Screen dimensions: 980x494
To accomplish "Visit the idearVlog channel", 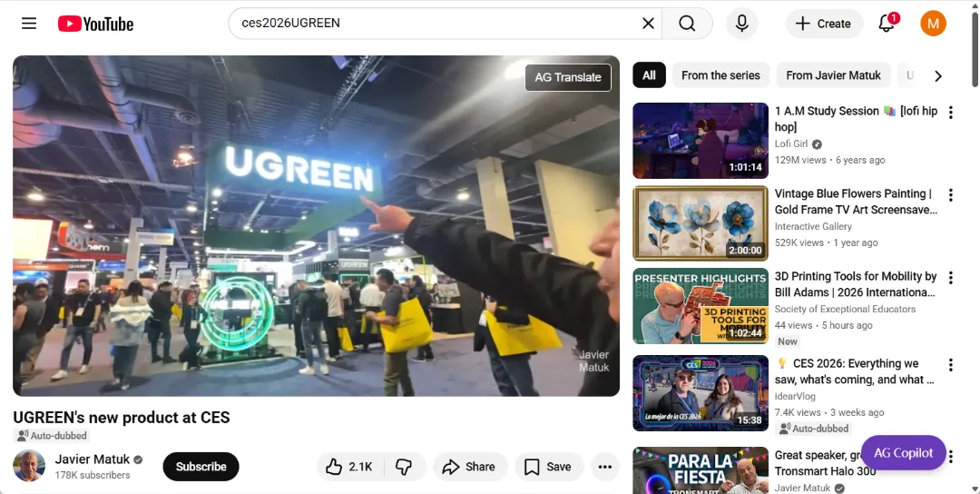I will pos(795,396).
